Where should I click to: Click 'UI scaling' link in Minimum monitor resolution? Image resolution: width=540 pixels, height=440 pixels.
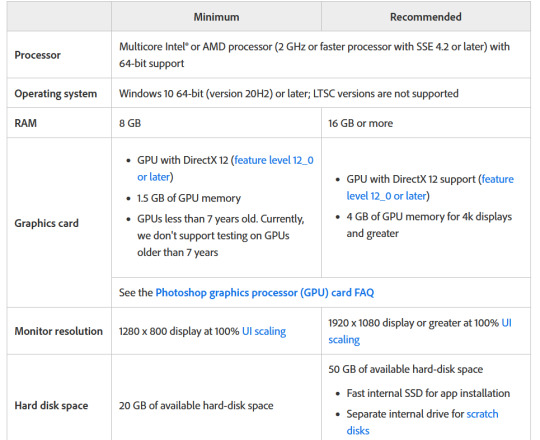pyautogui.click(x=264, y=331)
